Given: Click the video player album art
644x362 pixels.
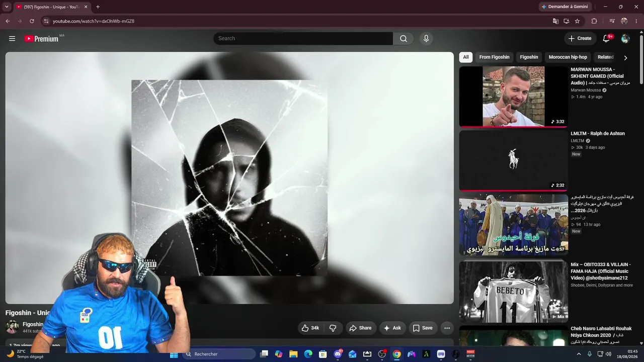Looking at the screenshot, I should [x=229, y=177].
